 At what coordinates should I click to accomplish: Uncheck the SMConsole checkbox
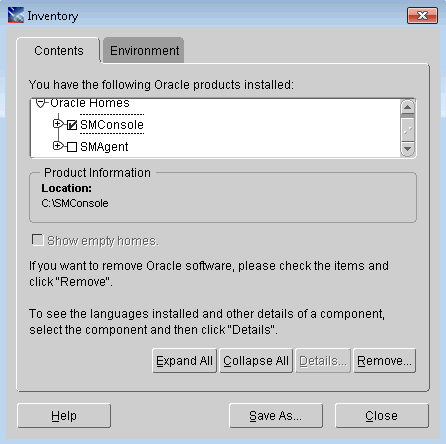[72, 125]
